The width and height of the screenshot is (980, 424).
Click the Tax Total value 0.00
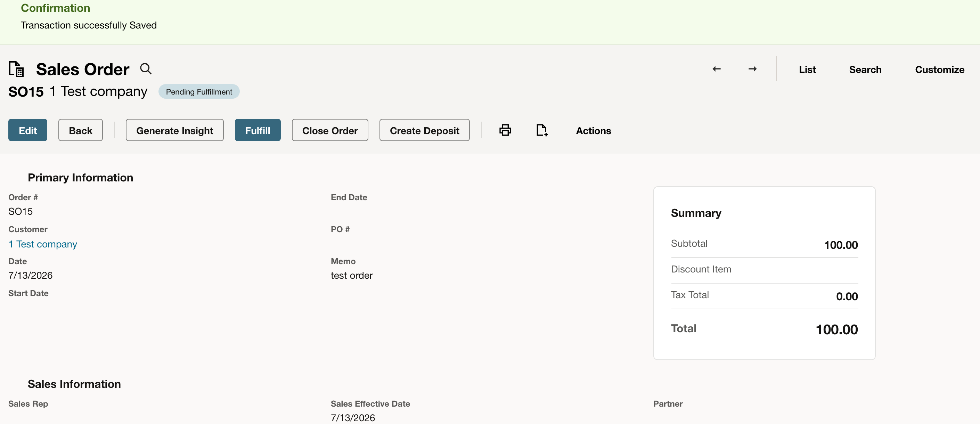coord(847,296)
